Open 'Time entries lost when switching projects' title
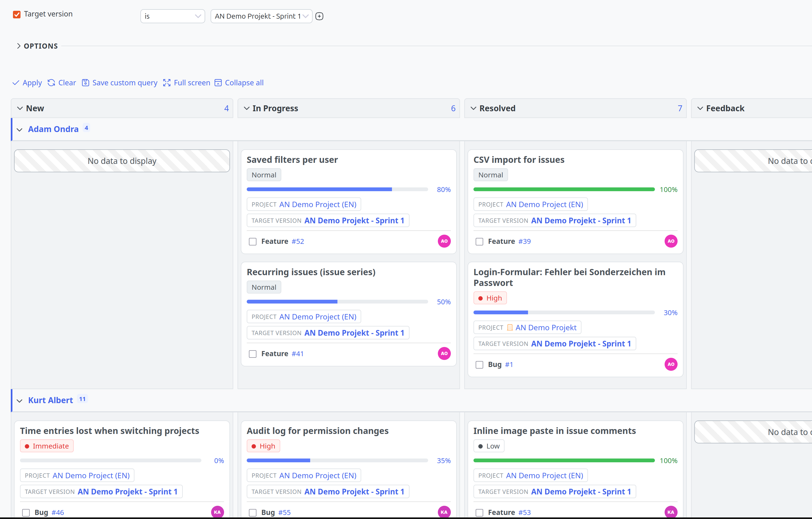 tap(109, 431)
